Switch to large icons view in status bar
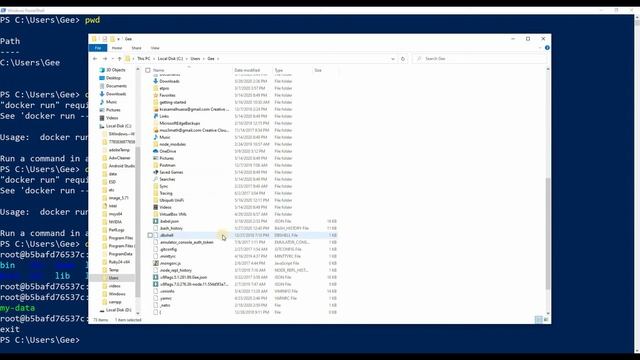 tap(546, 320)
